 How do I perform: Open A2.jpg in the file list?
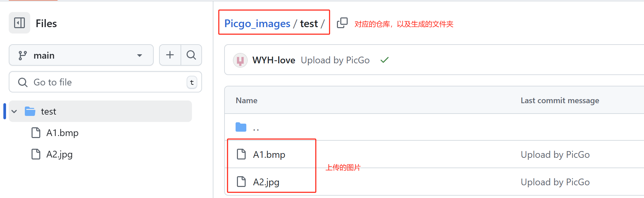point(266,182)
